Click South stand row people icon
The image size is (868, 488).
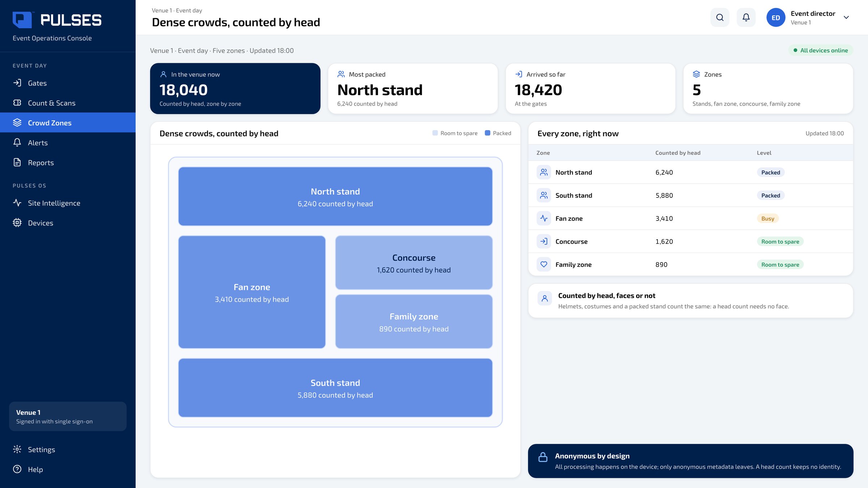click(x=544, y=195)
